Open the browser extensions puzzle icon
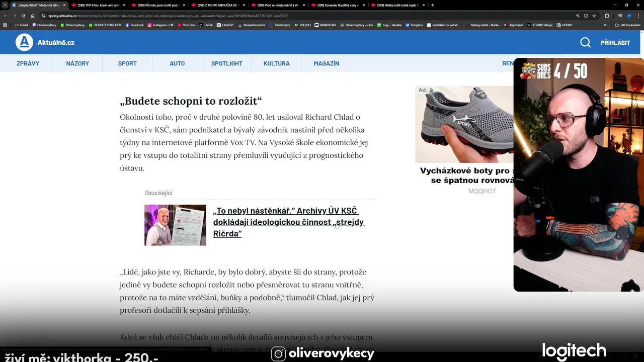 coord(607,16)
